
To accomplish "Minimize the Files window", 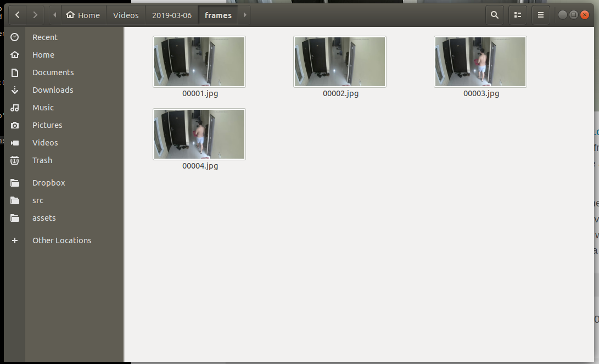I will pos(563,15).
